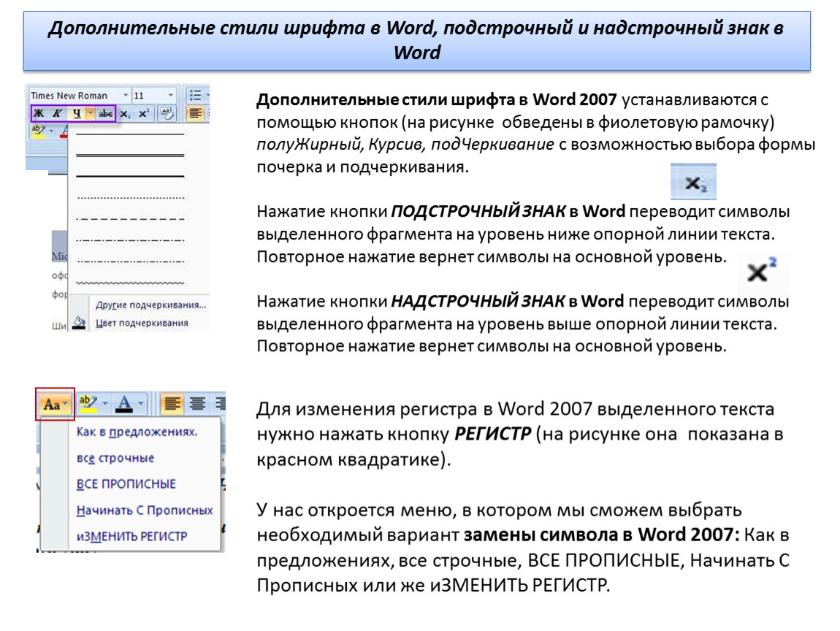Image resolution: width=840 pixels, height=631 pixels.
Task: Choose the dot-dash underline style
Action: pyautogui.click(x=130, y=240)
